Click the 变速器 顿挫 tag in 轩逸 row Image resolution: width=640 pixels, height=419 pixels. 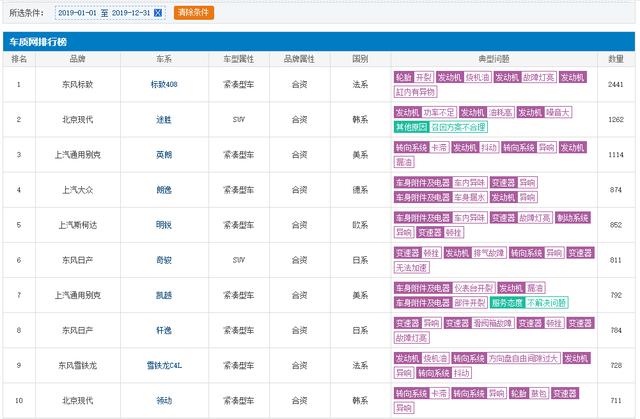click(x=540, y=323)
